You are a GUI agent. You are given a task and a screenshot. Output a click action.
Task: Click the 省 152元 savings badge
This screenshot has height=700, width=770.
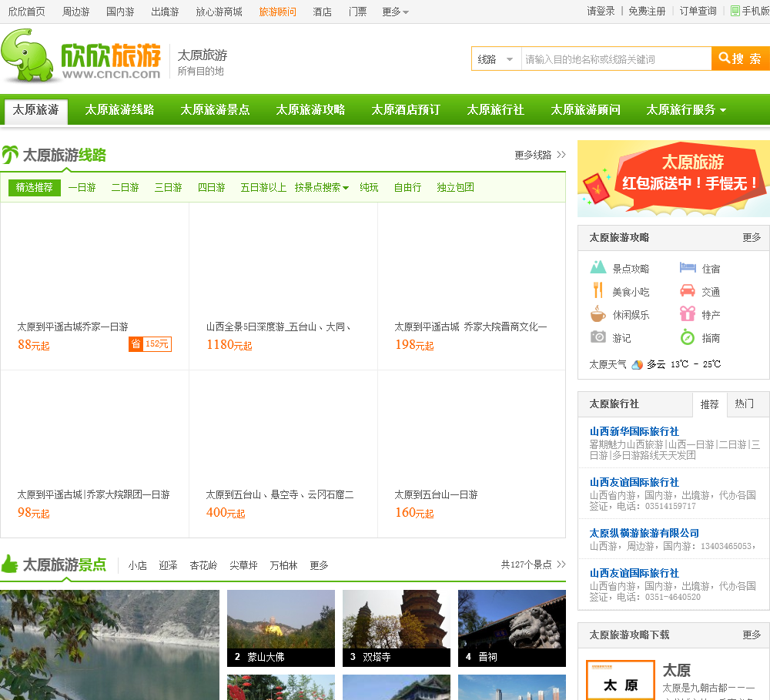150,344
